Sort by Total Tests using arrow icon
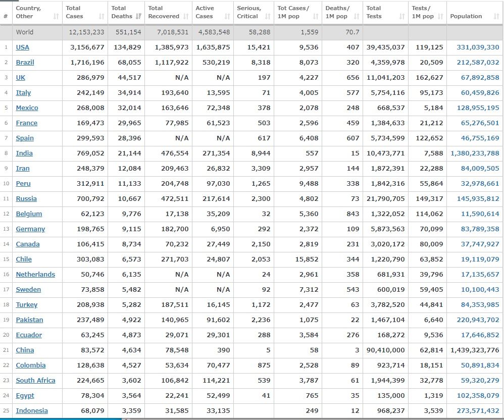Viewport: 504px width, 420px height. pyautogui.click(x=402, y=17)
